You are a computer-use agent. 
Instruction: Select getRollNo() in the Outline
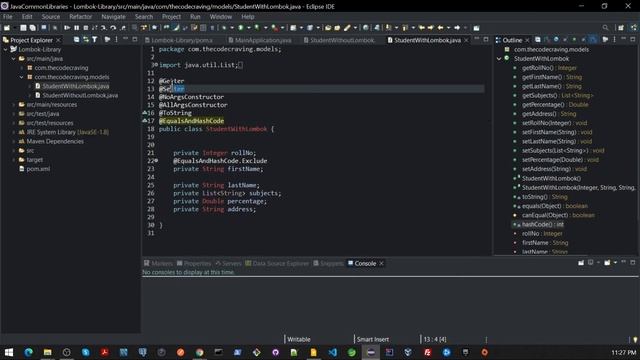coord(549,68)
